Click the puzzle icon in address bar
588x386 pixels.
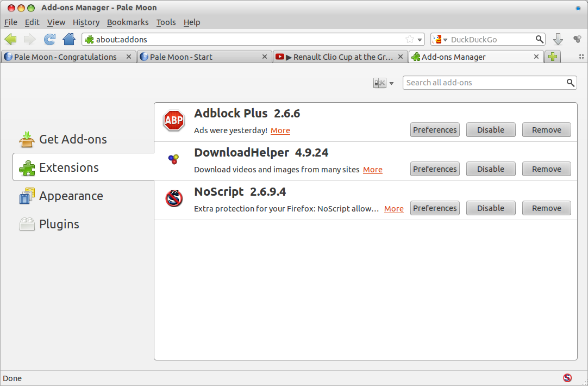pyautogui.click(x=89, y=39)
